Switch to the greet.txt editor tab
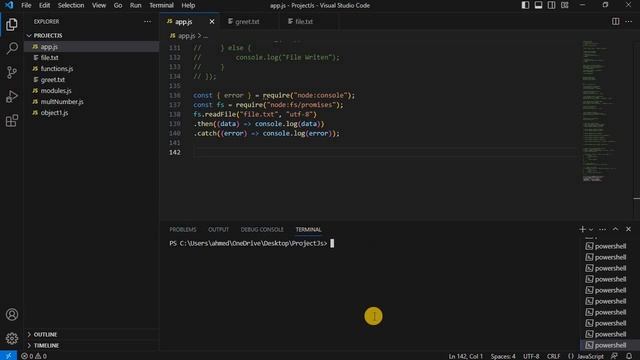Image resolution: width=640 pixels, height=360 pixels. pyautogui.click(x=249, y=22)
